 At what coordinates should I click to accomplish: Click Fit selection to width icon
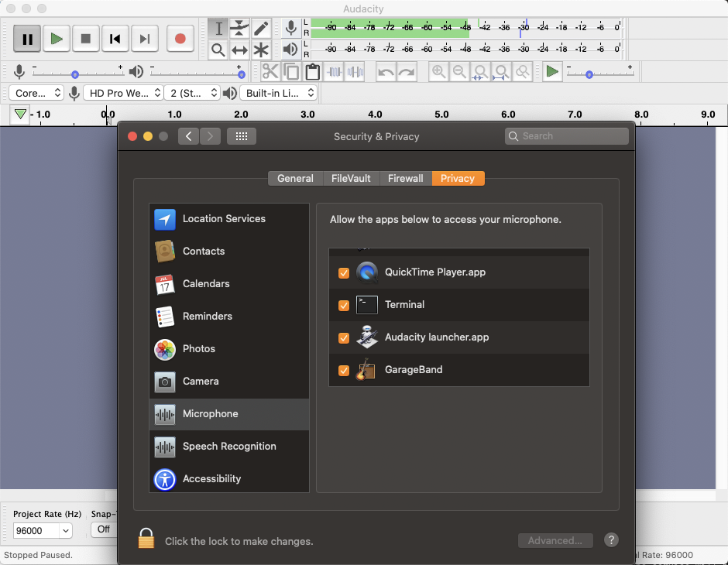pyautogui.click(x=480, y=72)
